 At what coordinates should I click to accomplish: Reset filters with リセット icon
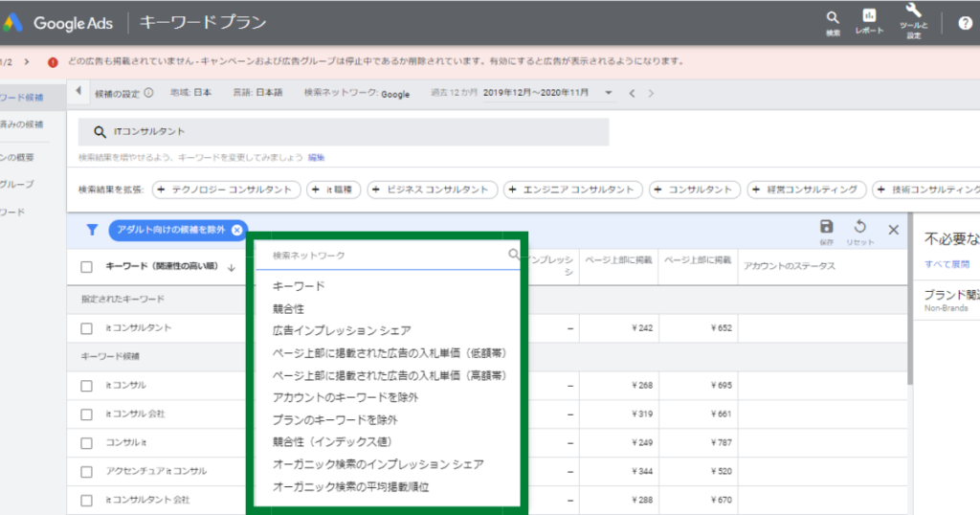pos(860,227)
